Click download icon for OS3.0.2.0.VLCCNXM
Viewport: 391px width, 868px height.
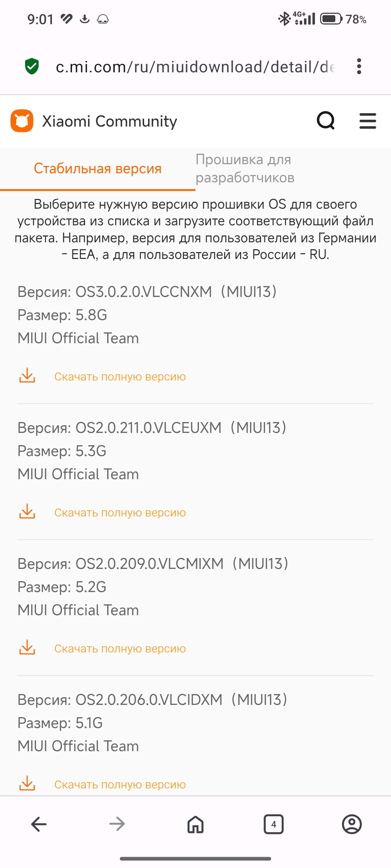click(27, 376)
